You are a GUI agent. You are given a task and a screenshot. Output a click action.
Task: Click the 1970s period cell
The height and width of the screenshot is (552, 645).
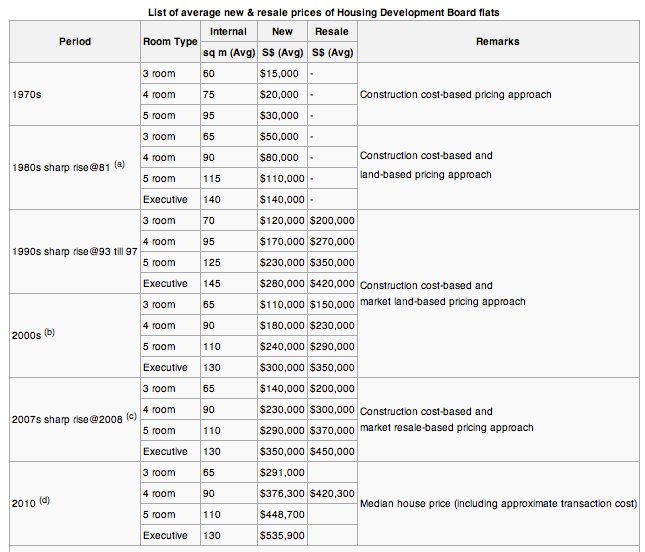tap(75, 94)
